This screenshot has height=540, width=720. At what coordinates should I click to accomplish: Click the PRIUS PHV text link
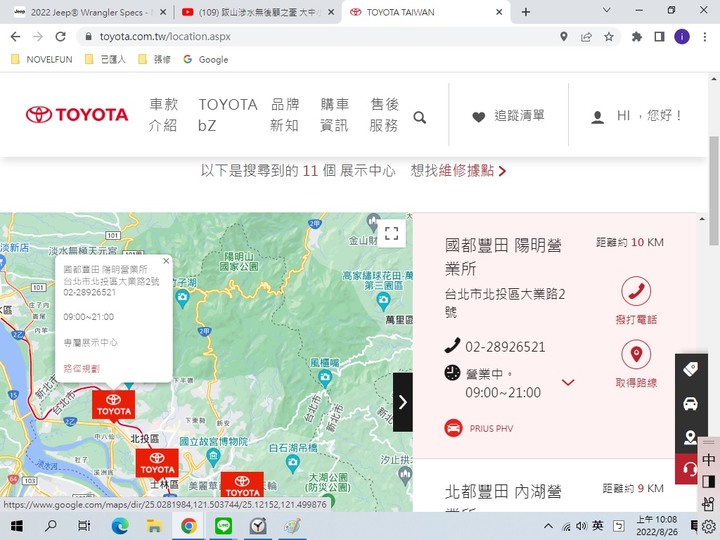[x=491, y=428]
